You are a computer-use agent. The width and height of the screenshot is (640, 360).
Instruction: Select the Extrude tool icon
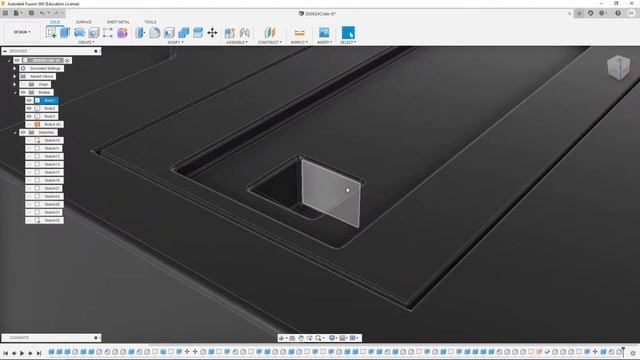[x=65, y=33]
